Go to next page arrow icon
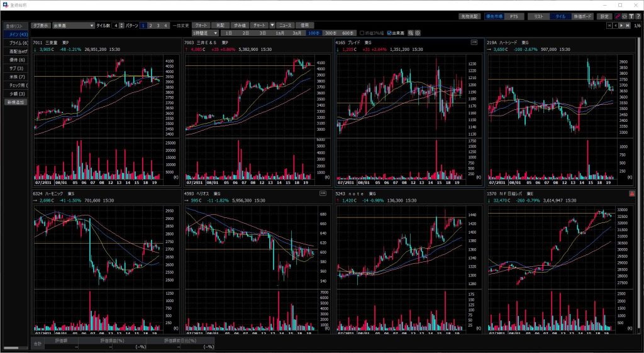The height and width of the screenshot is (353, 644). pos(622,26)
